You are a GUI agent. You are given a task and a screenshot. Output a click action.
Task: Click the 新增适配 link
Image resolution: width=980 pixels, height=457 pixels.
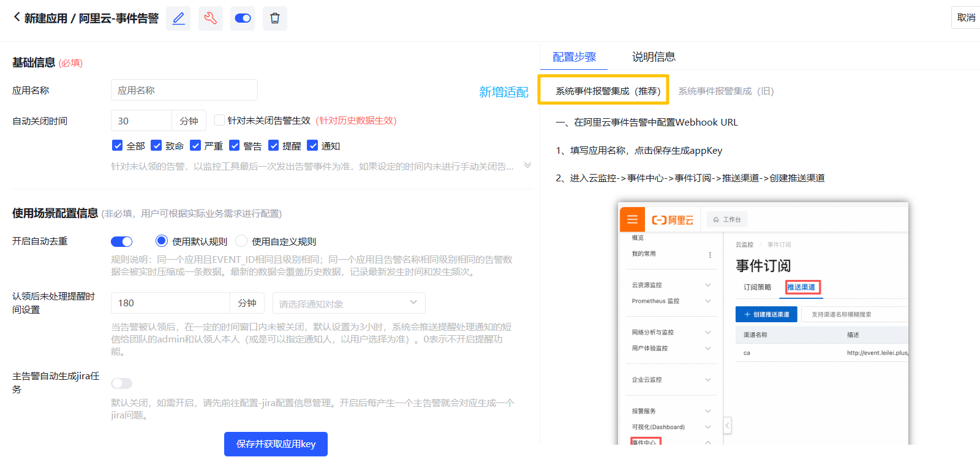[503, 92]
